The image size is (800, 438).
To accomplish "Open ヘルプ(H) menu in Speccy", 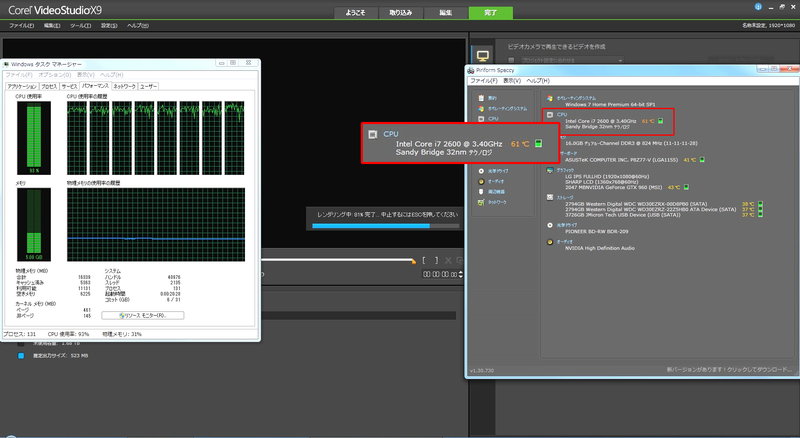I will point(538,81).
